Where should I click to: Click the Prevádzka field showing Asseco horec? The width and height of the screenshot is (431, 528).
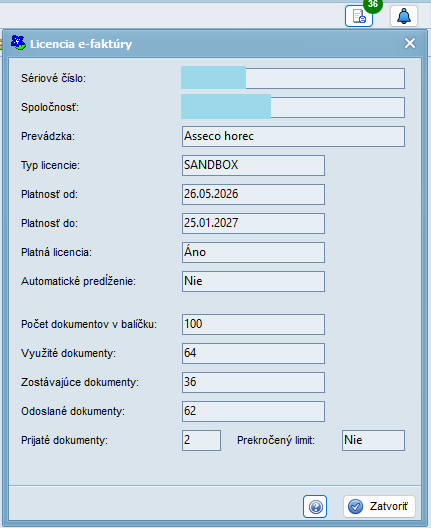coord(293,136)
